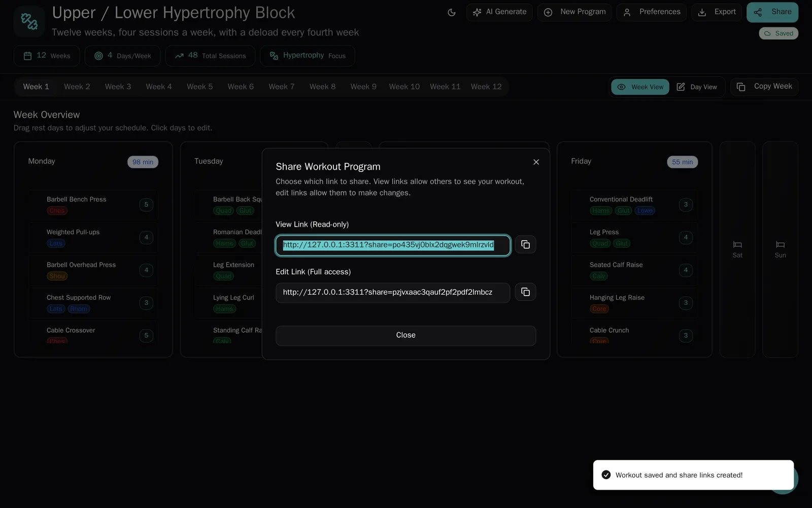The image size is (812, 508).
Task: Click the Saved status badge
Action: [x=779, y=34]
